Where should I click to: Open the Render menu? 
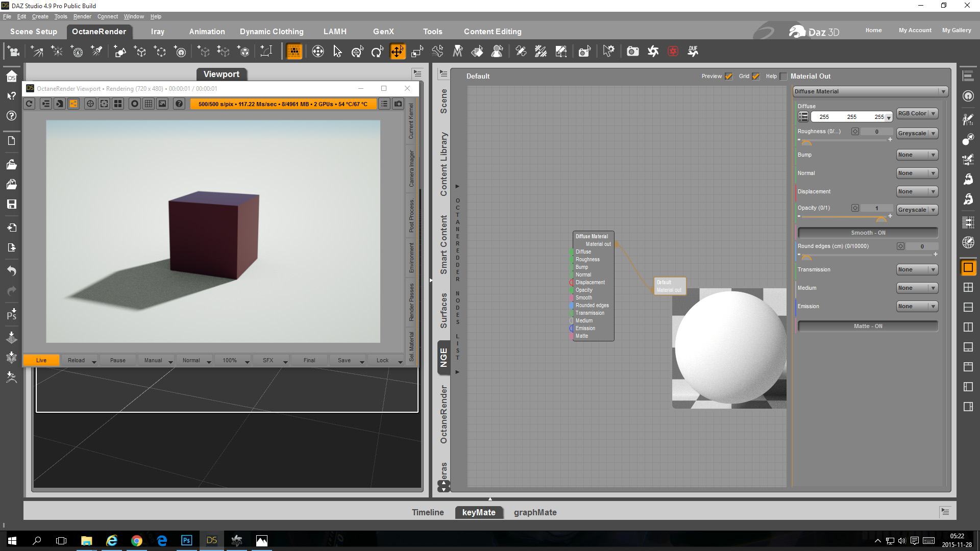[x=82, y=16]
